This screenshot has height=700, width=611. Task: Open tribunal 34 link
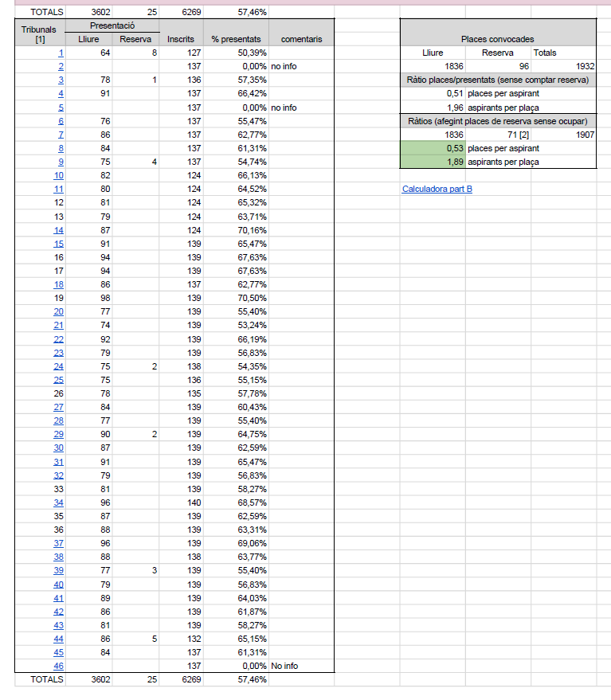click(x=58, y=503)
